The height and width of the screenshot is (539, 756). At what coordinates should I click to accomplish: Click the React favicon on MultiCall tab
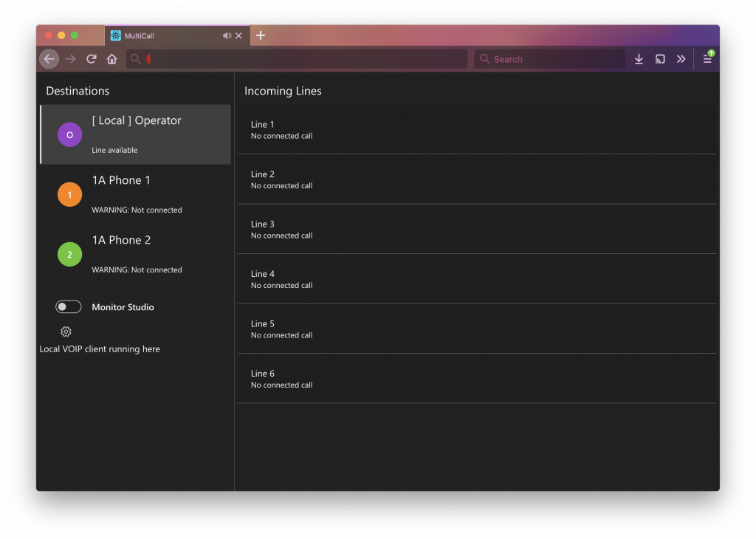[x=116, y=35]
